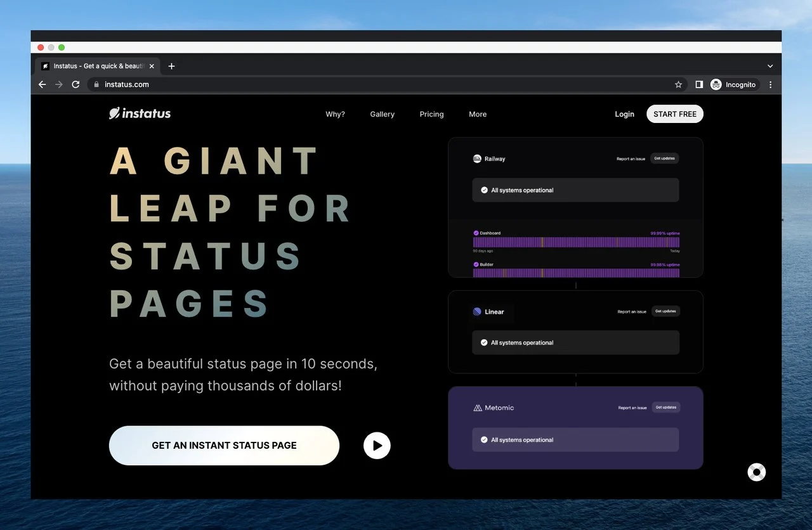812x530 pixels.
Task: Click Report an issue on Railway card
Action: click(631, 159)
